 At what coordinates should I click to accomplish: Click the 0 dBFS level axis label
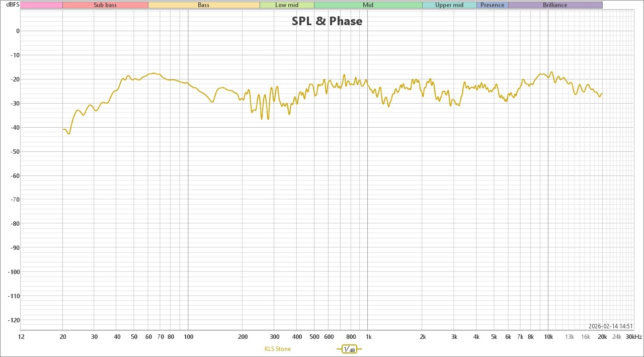point(17,31)
